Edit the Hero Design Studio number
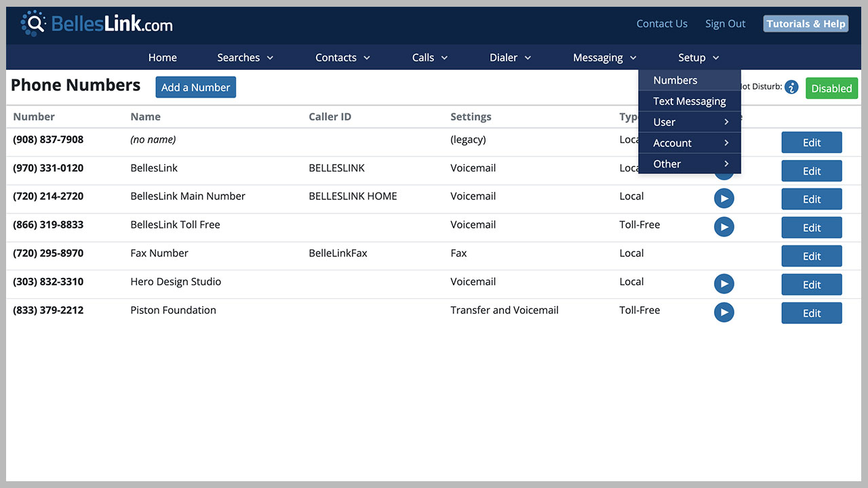Screen dimensions: 868x488 point(812,285)
